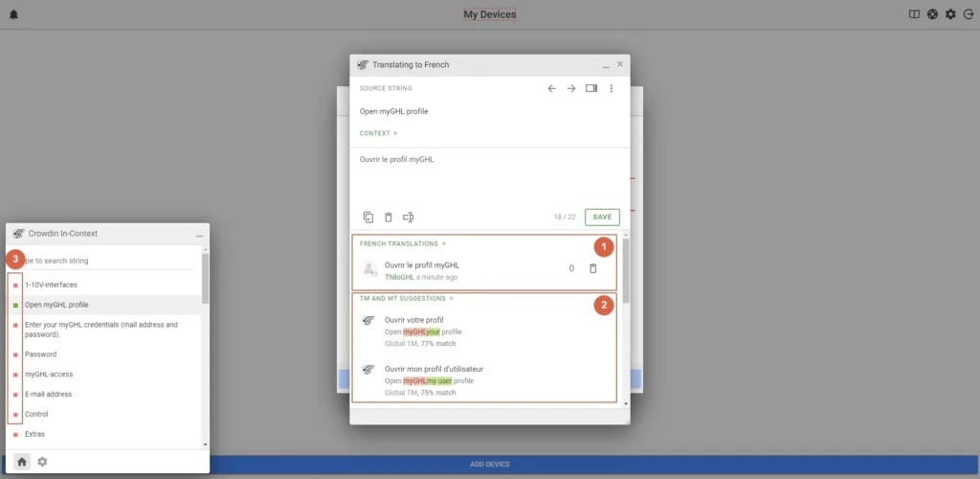Open the three-dot more options menu
The height and width of the screenshot is (479, 980).
click(612, 88)
